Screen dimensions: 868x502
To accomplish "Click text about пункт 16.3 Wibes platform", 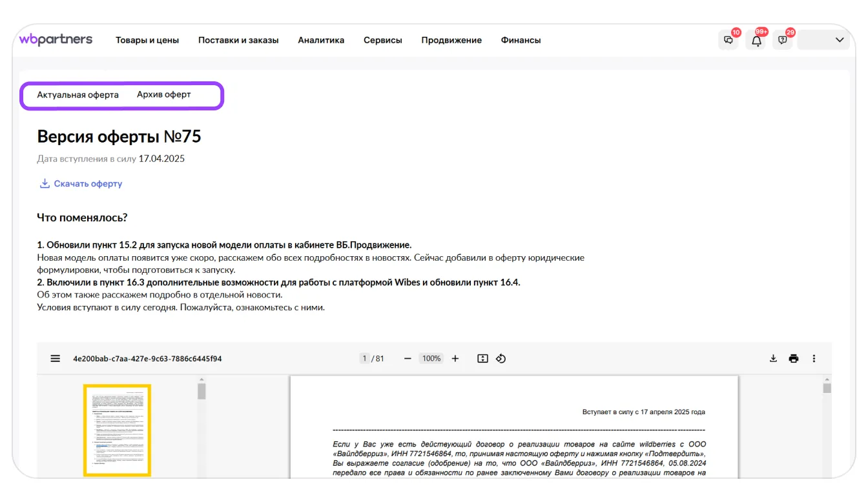I will pos(278,283).
